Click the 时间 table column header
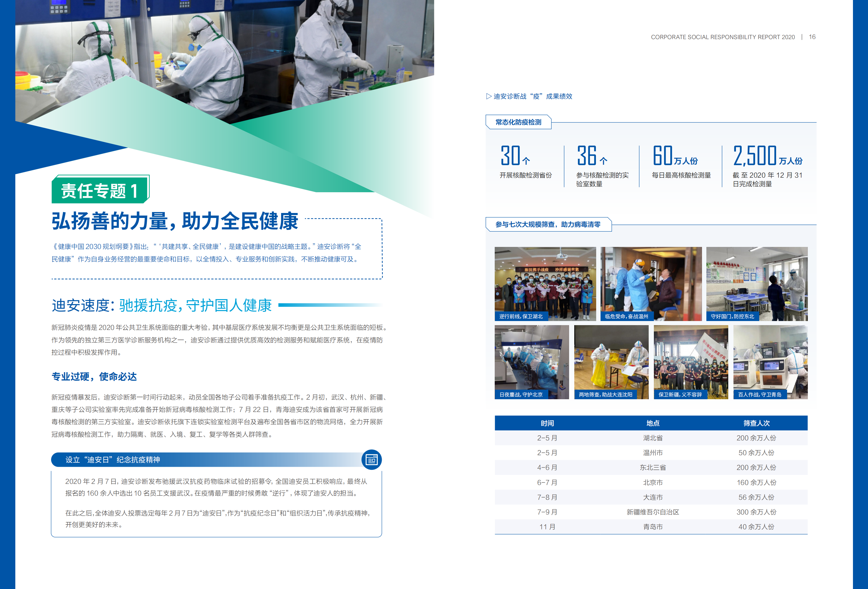Screen dimensions: 868x589 [547, 423]
